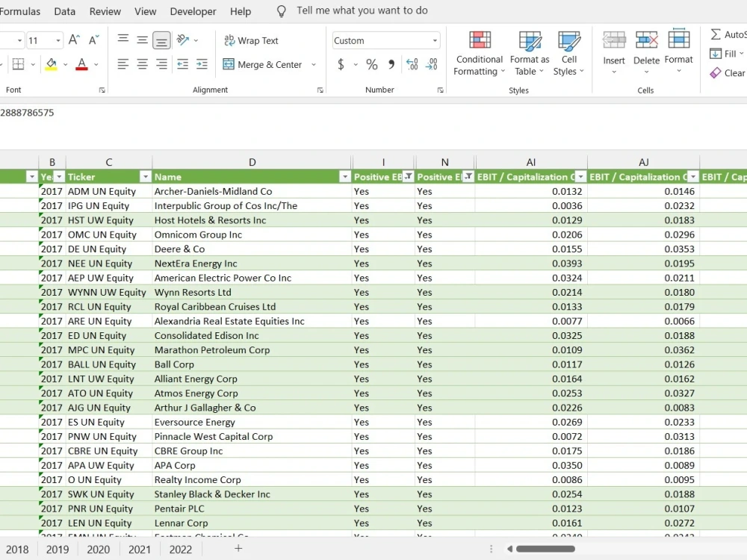The height and width of the screenshot is (560, 747).
Task: Open the Custom number format dropdown
Action: point(436,40)
